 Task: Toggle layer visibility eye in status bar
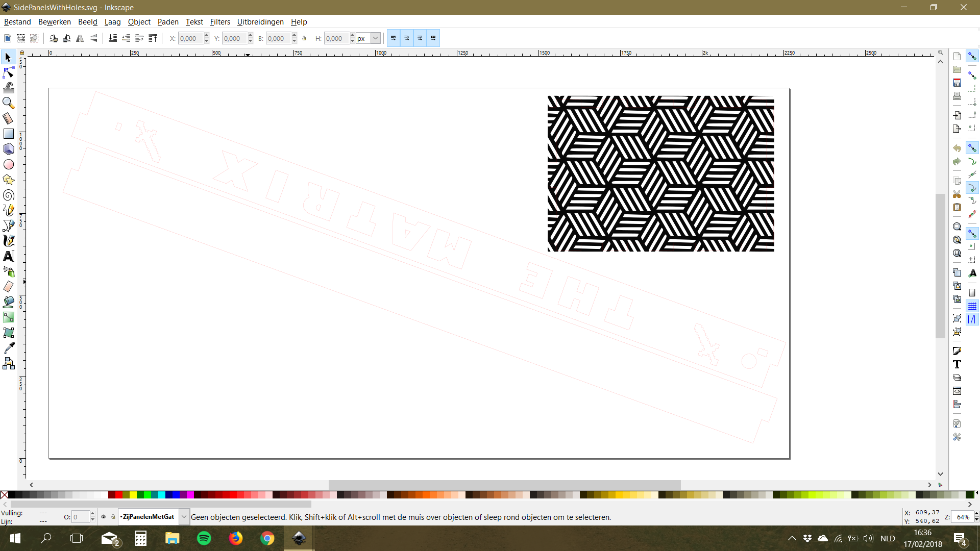coord(104,517)
